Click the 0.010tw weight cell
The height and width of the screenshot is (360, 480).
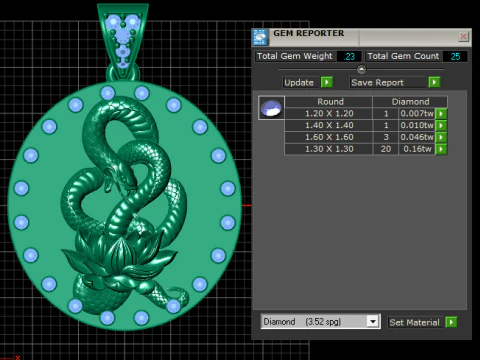pyautogui.click(x=417, y=126)
